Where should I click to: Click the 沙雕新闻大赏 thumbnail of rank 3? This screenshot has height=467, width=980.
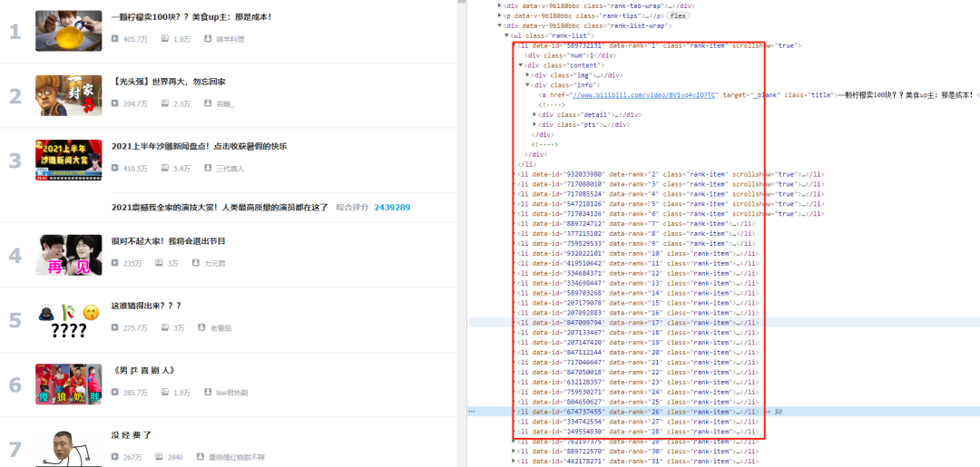point(69,160)
